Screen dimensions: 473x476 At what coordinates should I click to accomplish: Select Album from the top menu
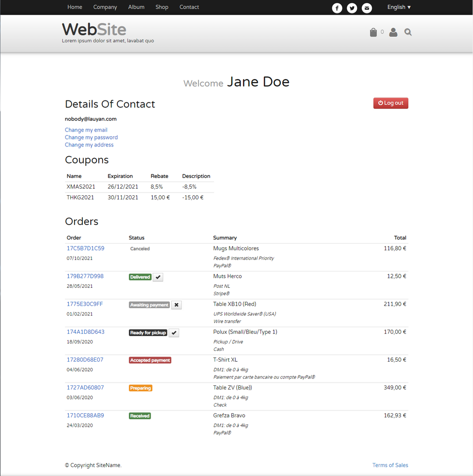pyautogui.click(x=136, y=7)
